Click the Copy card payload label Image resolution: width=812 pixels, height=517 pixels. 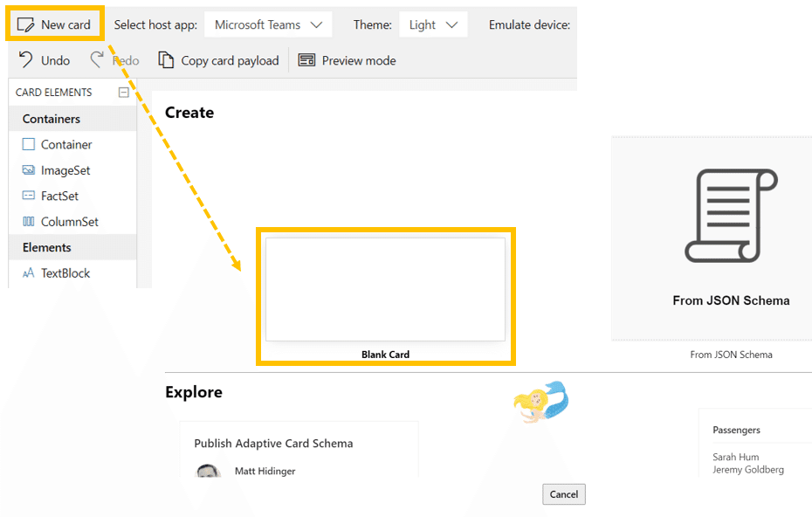tap(230, 60)
